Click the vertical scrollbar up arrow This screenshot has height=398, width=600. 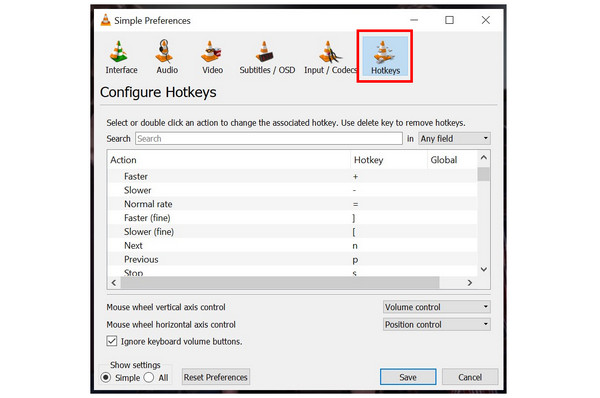pyautogui.click(x=484, y=158)
